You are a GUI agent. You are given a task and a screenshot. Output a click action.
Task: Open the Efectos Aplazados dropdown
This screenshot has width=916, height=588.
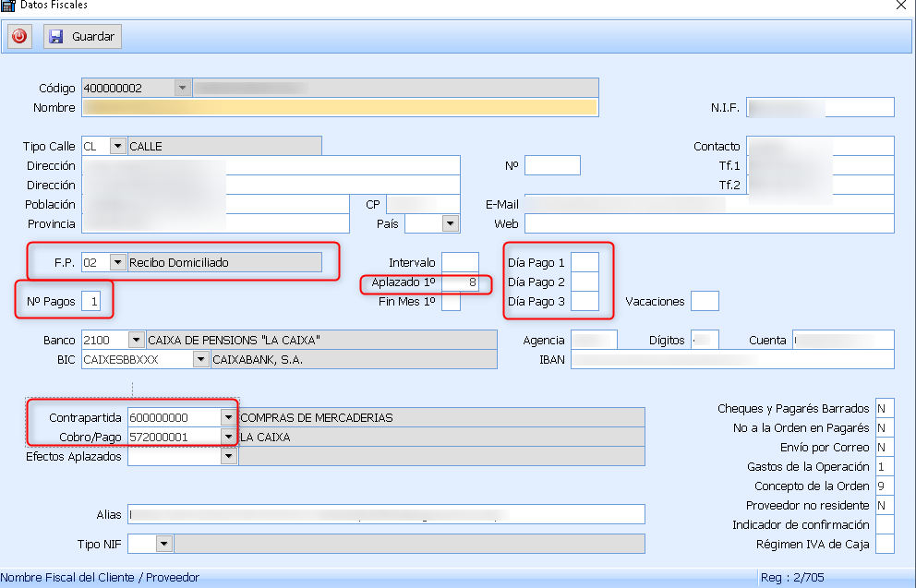[x=228, y=456]
